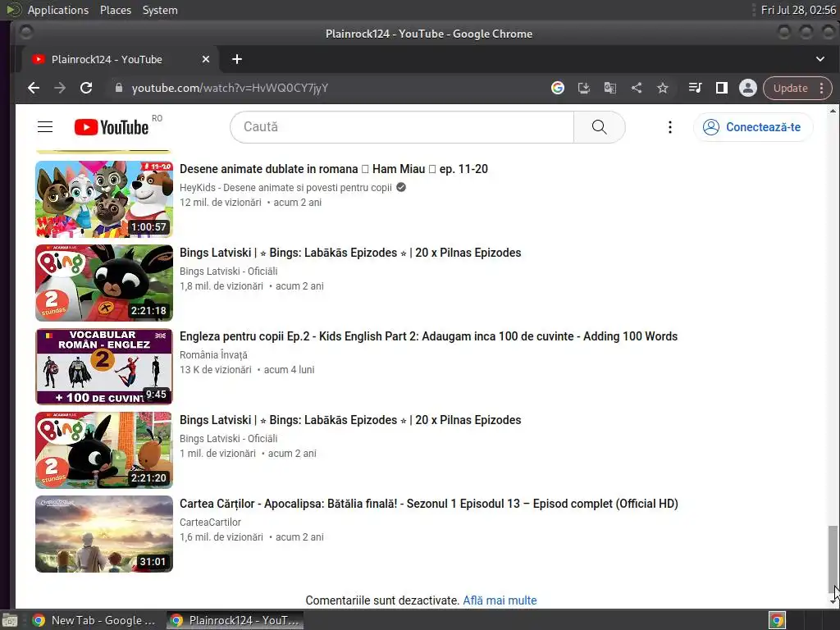Open YouTube settings three-dot menu
This screenshot has width=840, height=630.
[x=669, y=127]
